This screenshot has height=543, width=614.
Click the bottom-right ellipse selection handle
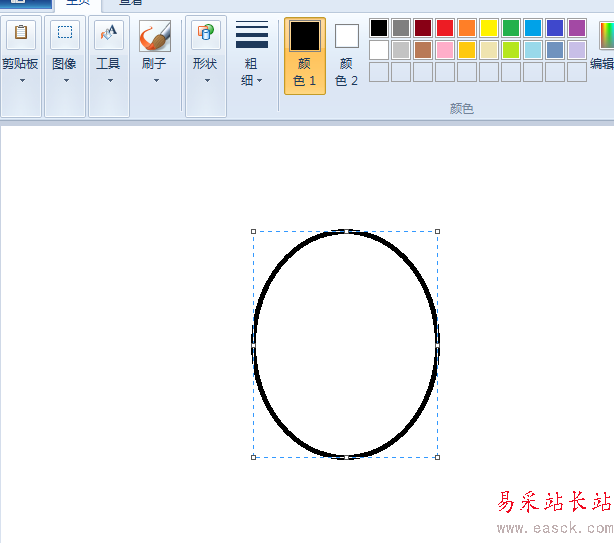tap(437, 457)
